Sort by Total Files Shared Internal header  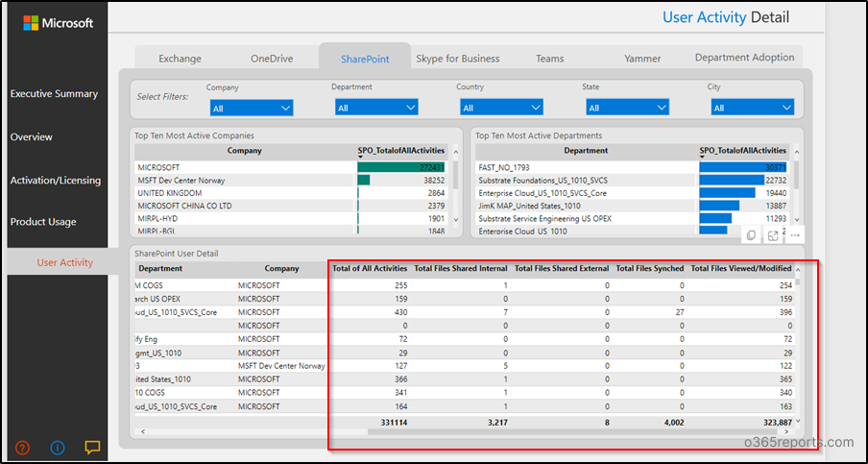click(x=461, y=269)
